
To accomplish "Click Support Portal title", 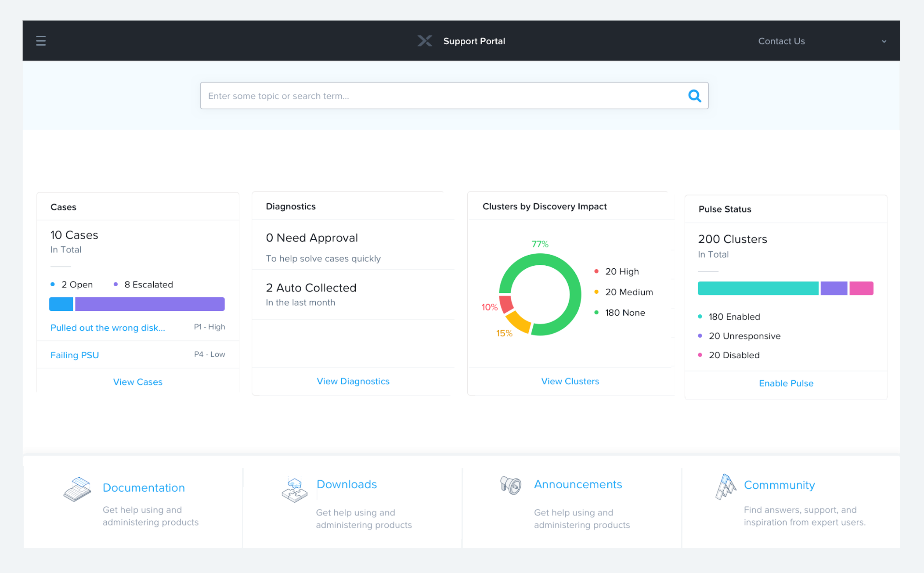I will (474, 41).
